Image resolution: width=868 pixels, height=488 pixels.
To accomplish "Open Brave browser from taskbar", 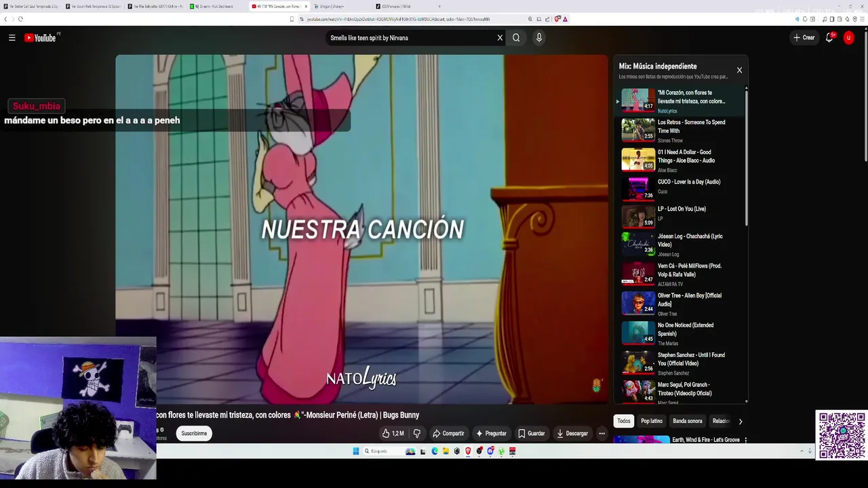I will pyautogui.click(x=468, y=451).
